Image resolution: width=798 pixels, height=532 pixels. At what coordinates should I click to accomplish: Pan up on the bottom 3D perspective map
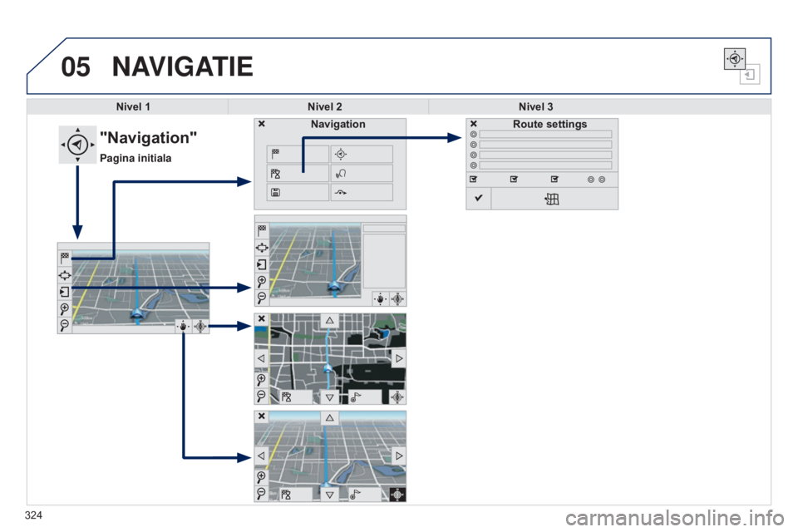click(x=330, y=417)
